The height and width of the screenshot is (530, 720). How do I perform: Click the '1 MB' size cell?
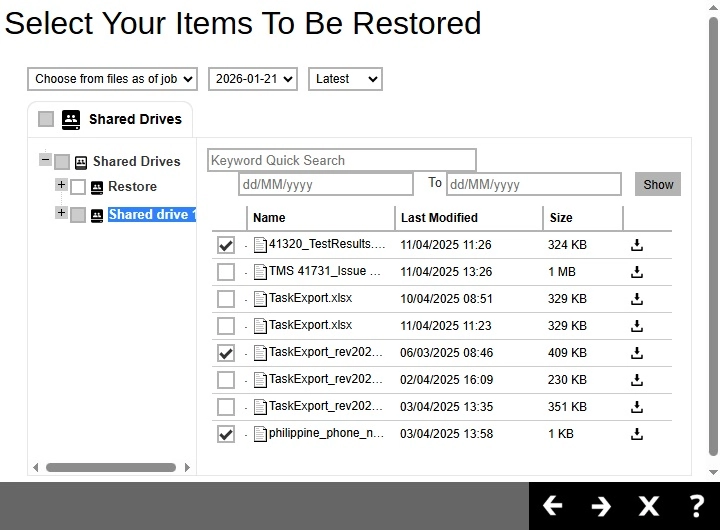(562, 272)
